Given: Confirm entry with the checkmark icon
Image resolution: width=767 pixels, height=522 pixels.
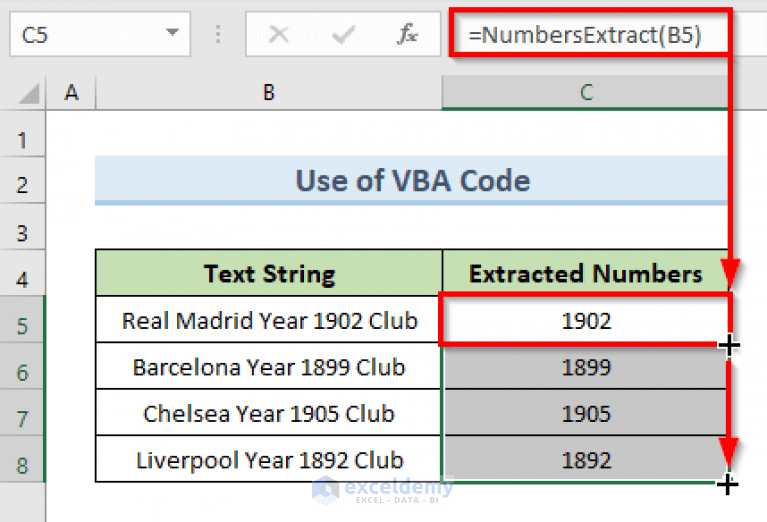Looking at the screenshot, I should tap(343, 35).
